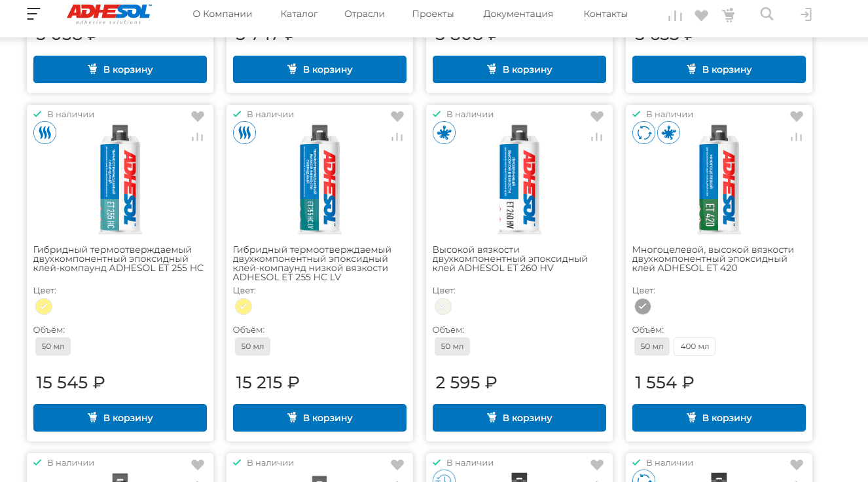Screen dimensions: 868x482
Task: Click the search magnifier icon
Action: (x=767, y=14)
